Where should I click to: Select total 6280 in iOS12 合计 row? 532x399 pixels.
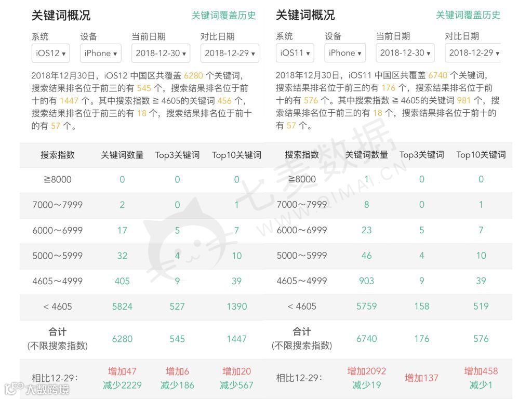pyautogui.click(x=122, y=339)
